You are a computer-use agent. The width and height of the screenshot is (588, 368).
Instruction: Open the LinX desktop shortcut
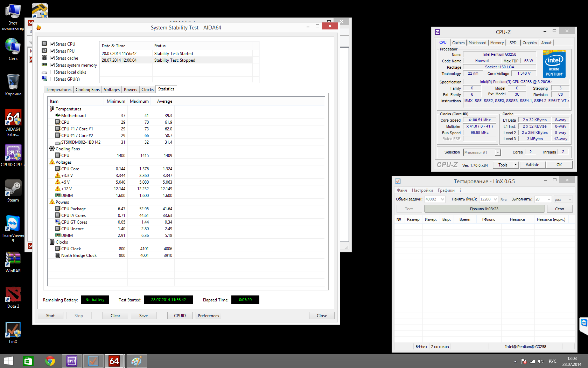pyautogui.click(x=13, y=333)
